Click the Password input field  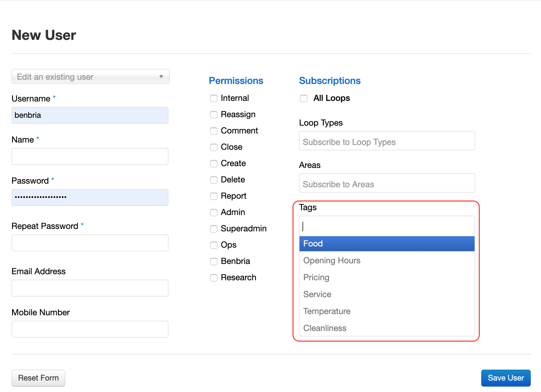point(90,198)
